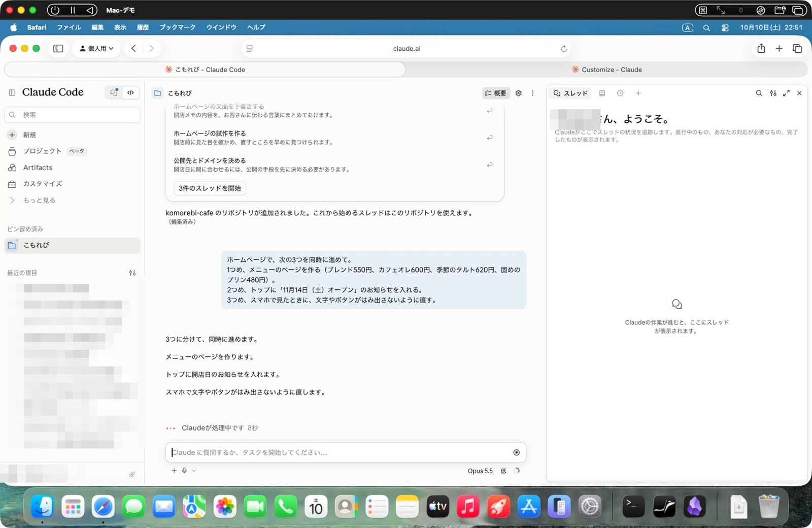Image resolution: width=812 pixels, height=528 pixels.
Task: Expand the chevron next to microphone
Action: (194, 471)
